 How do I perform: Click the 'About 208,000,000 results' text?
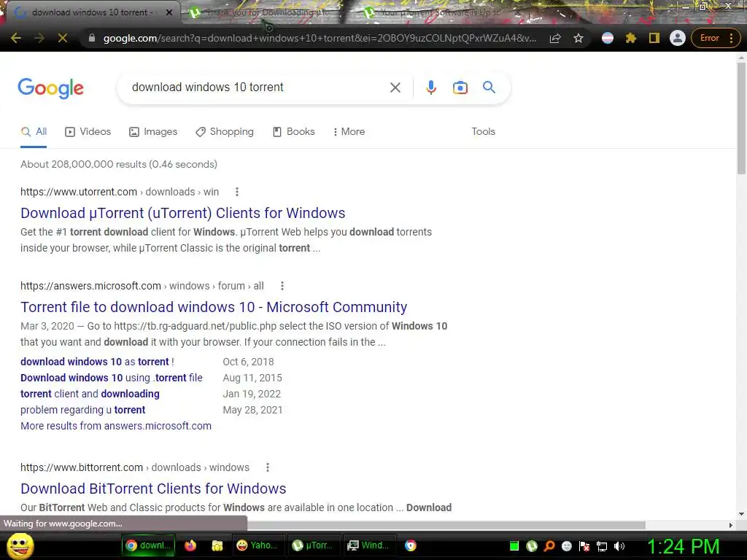119,164
